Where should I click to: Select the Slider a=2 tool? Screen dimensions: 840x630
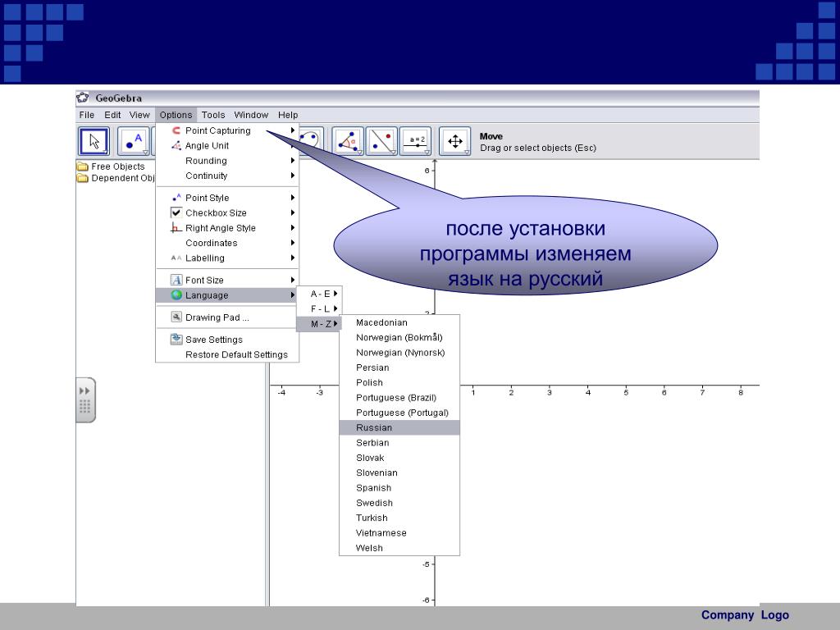coord(416,141)
